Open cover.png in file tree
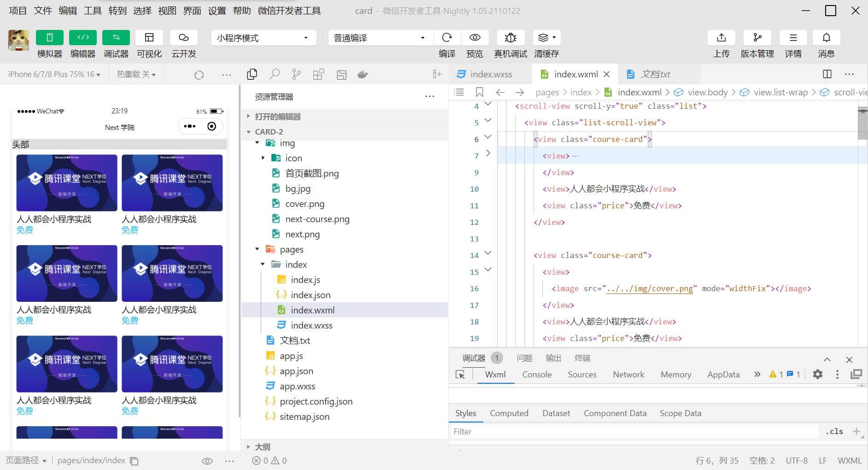The width and height of the screenshot is (868, 470). 305,204
